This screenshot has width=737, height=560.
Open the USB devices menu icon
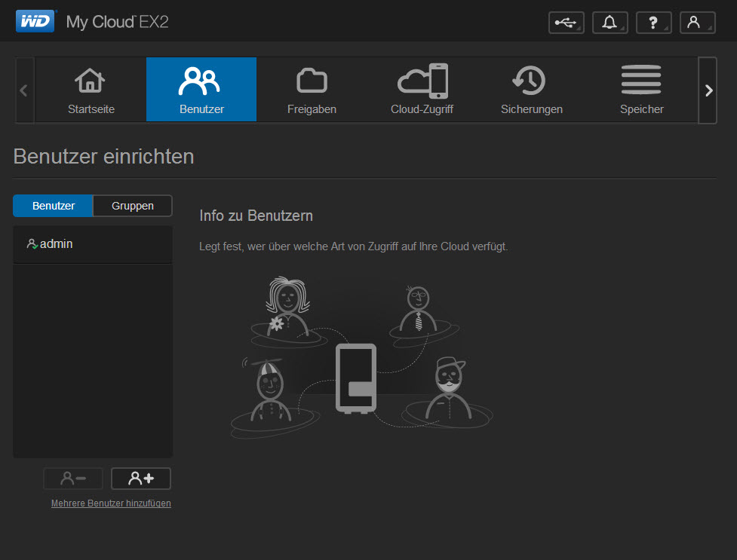pos(567,23)
